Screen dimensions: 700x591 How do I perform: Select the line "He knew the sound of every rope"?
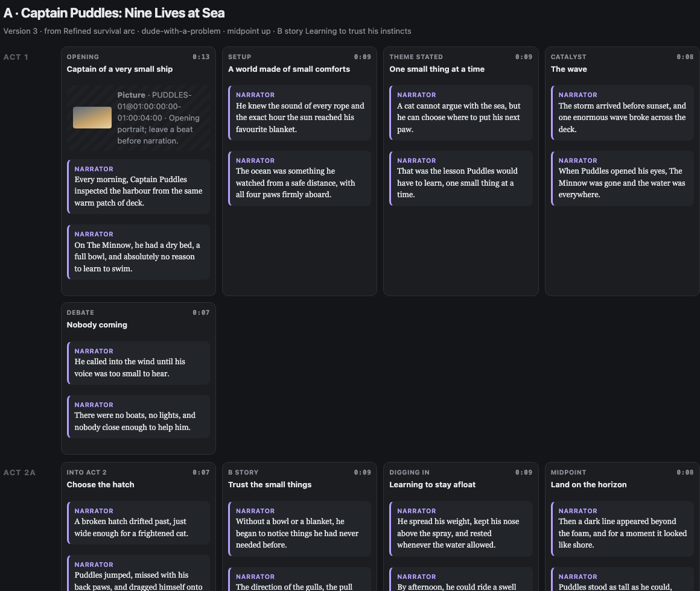(x=299, y=112)
